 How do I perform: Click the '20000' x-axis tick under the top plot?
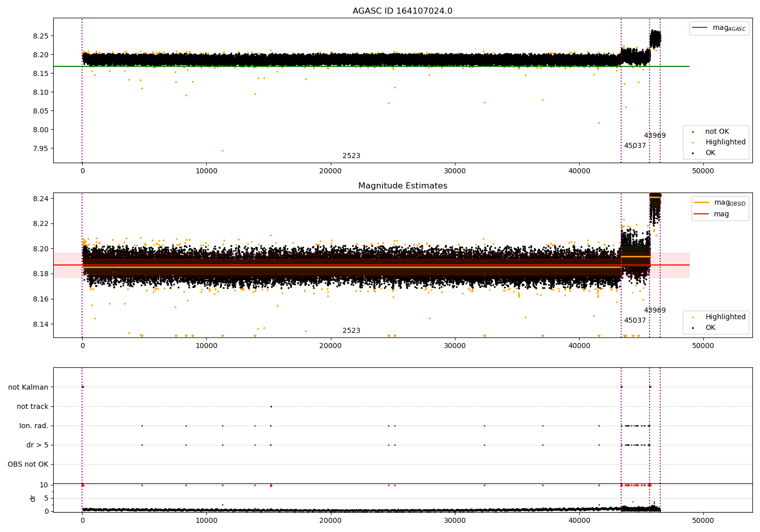click(x=330, y=171)
